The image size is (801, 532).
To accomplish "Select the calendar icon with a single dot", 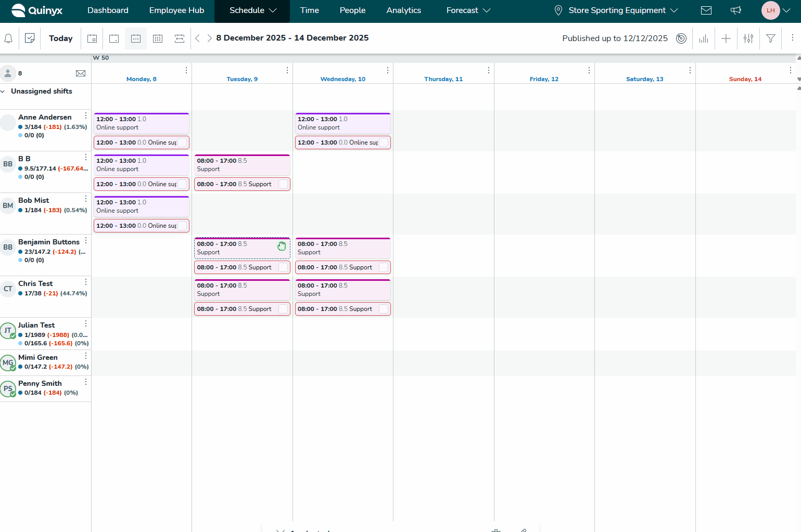I will pos(114,38).
